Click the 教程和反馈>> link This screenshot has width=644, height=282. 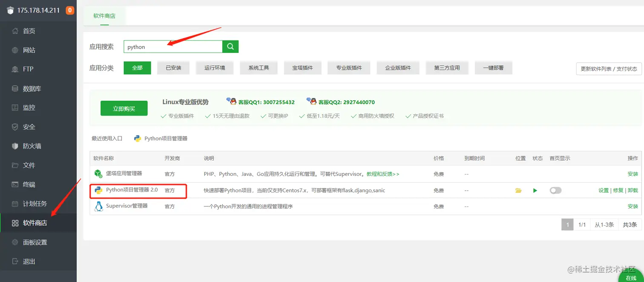[383, 174]
